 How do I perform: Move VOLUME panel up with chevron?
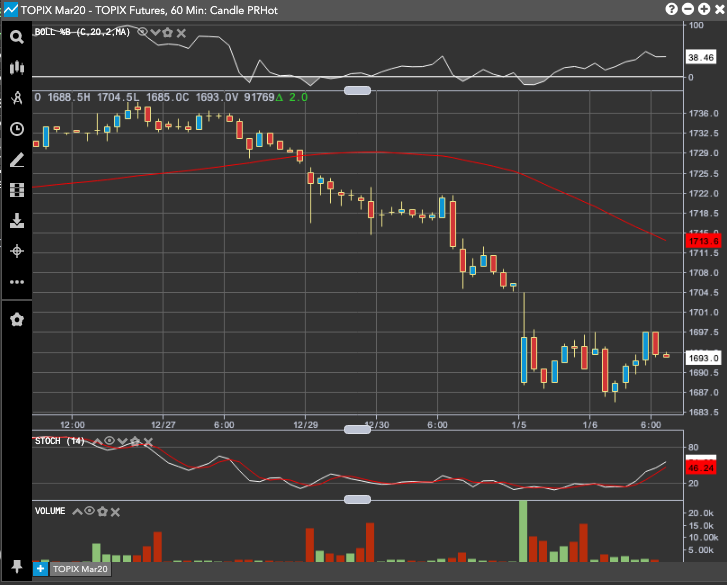pyautogui.click(x=77, y=512)
